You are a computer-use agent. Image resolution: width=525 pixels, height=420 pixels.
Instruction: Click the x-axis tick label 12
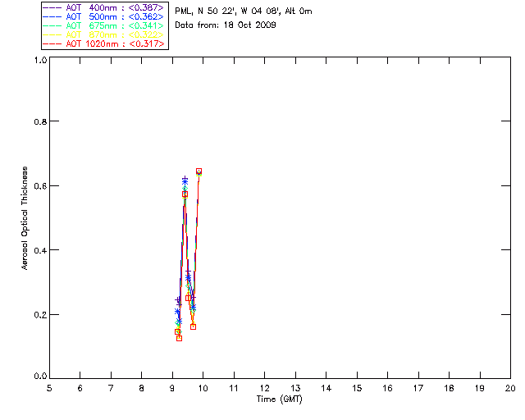tap(264, 389)
